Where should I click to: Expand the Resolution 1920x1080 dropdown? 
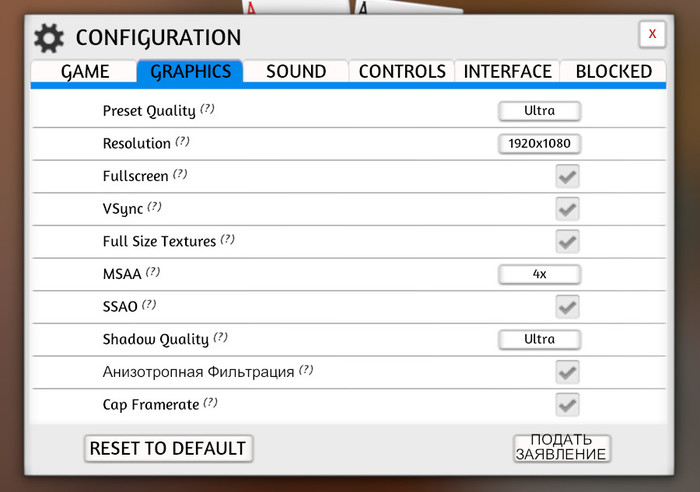pyautogui.click(x=539, y=143)
